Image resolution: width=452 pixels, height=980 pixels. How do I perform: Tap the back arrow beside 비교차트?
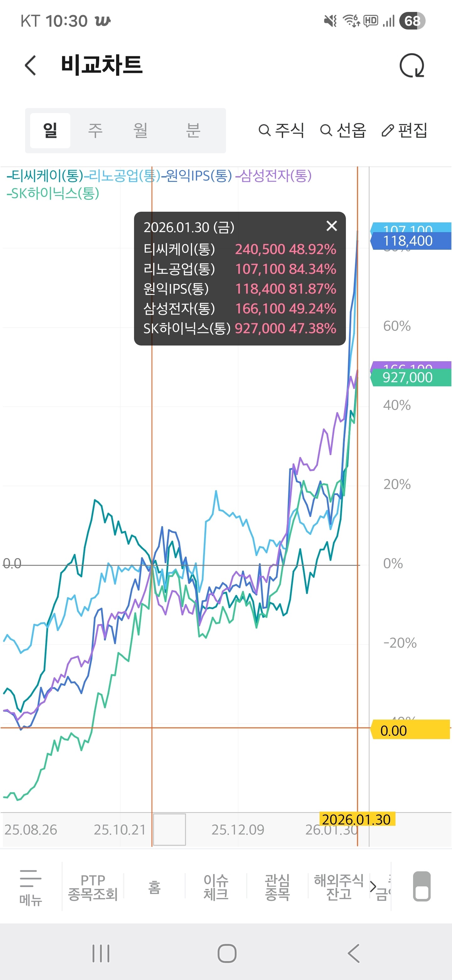click(30, 65)
